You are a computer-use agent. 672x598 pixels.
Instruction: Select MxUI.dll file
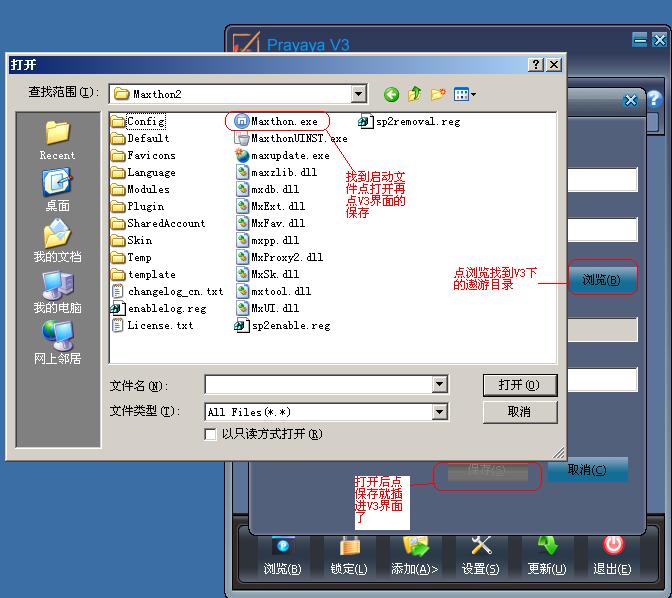coord(267,308)
